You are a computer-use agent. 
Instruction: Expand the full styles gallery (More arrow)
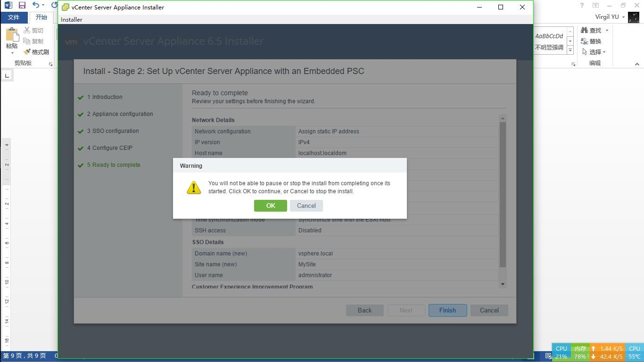coord(570,50)
